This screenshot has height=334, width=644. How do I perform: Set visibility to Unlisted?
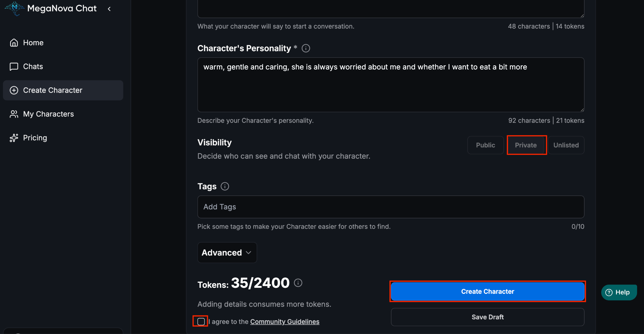click(x=566, y=145)
